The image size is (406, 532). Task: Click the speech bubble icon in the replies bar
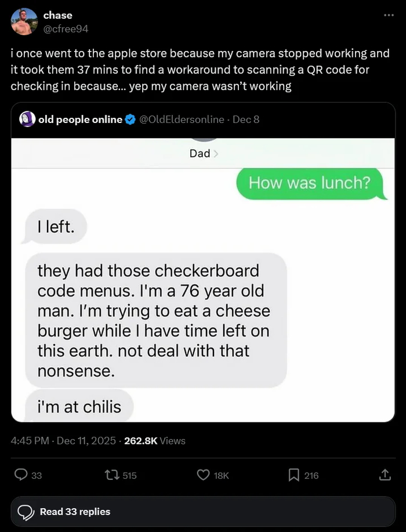pyautogui.click(x=27, y=511)
